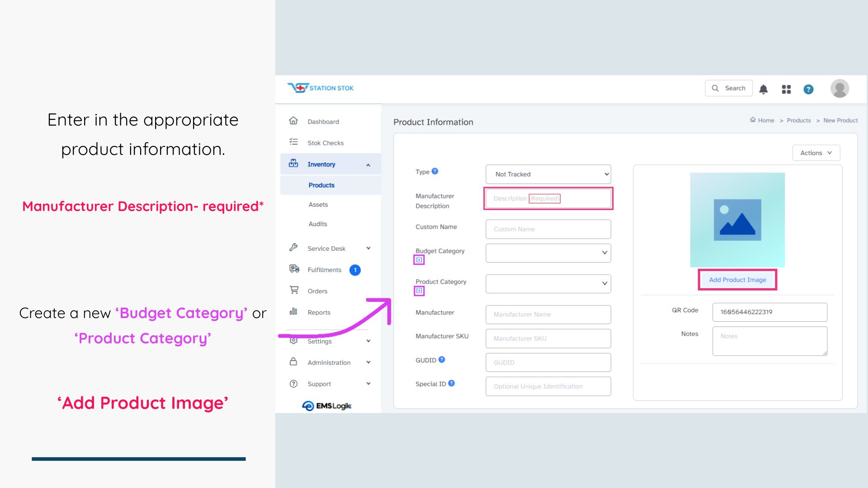868x488 pixels.
Task: Click the Type help tooltip icon
Action: point(435,171)
